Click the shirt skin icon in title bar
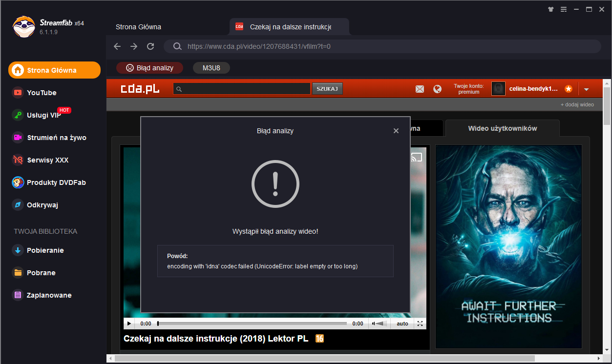Screen dimensions: 612x364 (551, 9)
